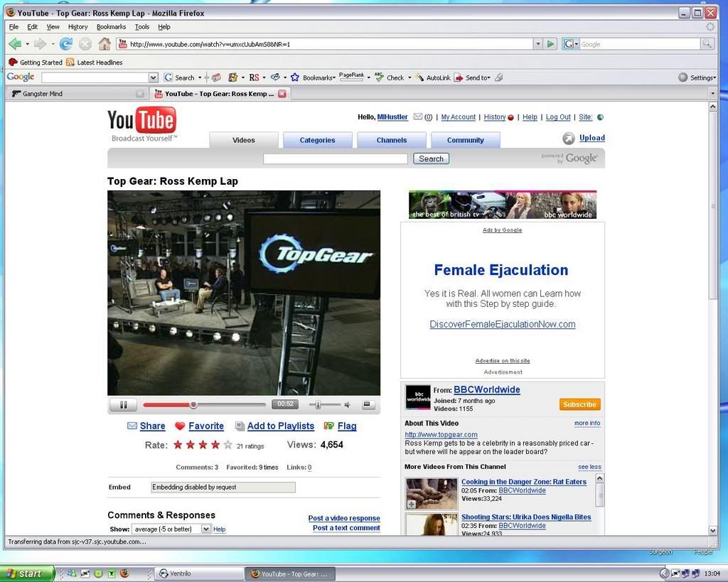The width and height of the screenshot is (728, 582).
Task: Open the Tools menu
Action: pyautogui.click(x=142, y=27)
